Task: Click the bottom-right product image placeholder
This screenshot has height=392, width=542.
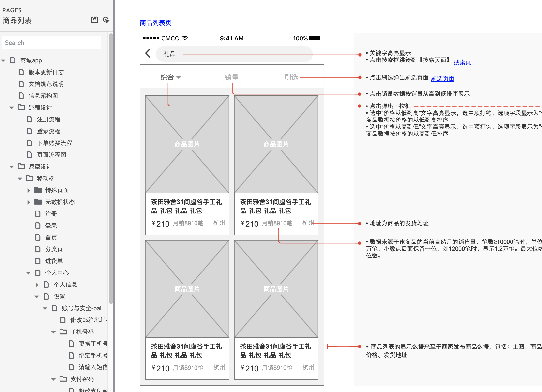Action: pos(276,289)
